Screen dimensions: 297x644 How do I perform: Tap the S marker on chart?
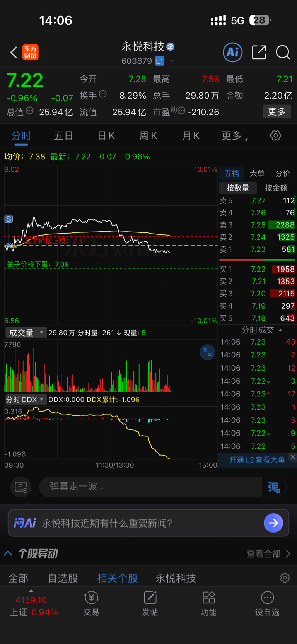tap(9, 219)
